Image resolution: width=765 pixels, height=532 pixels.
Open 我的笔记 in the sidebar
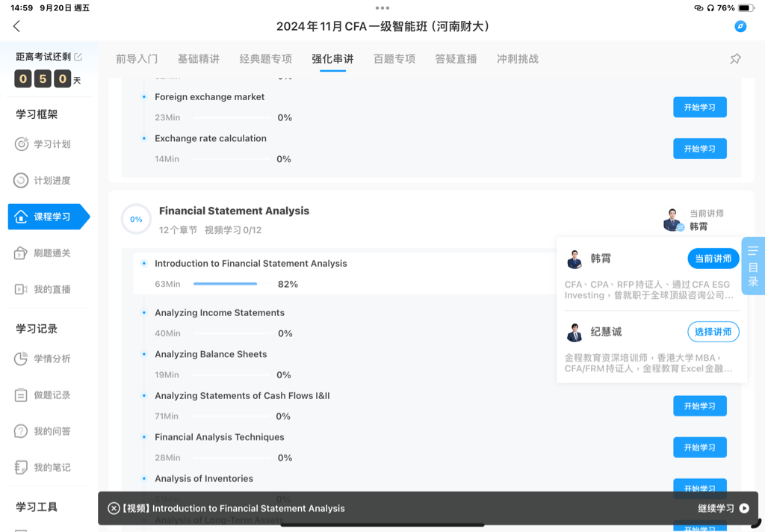coord(43,468)
